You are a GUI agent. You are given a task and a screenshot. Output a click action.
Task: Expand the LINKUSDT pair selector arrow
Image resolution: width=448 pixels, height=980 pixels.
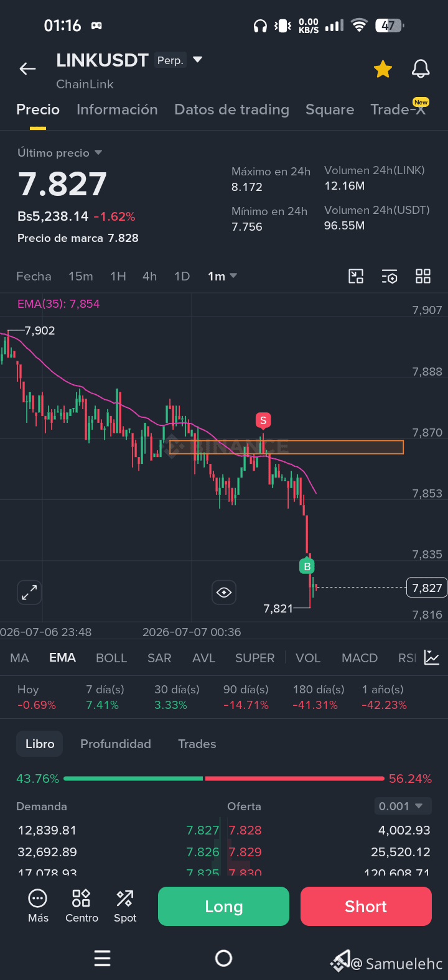pos(198,60)
